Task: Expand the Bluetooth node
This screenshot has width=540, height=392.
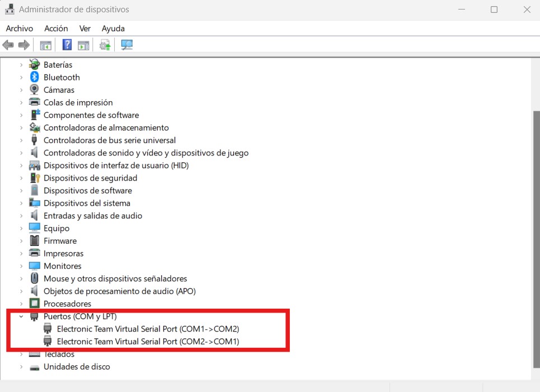Action: pyautogui.click(x=21, y=77)
